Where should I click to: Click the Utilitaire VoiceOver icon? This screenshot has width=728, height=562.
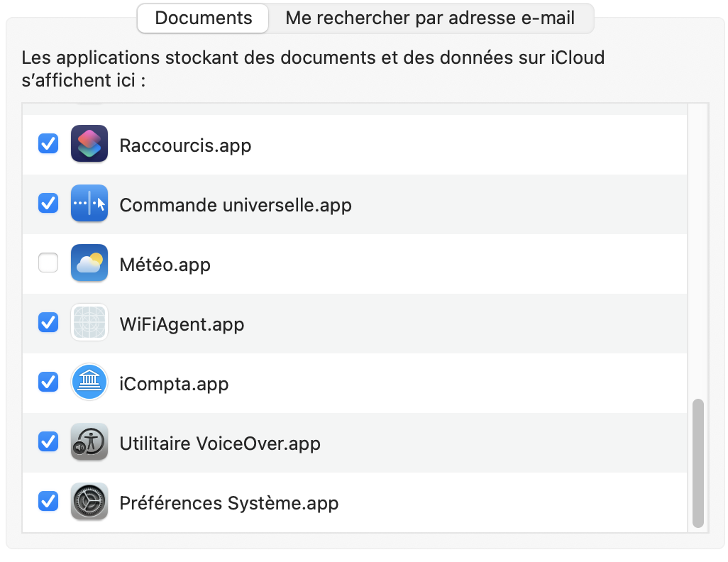(x=89, y=441)
